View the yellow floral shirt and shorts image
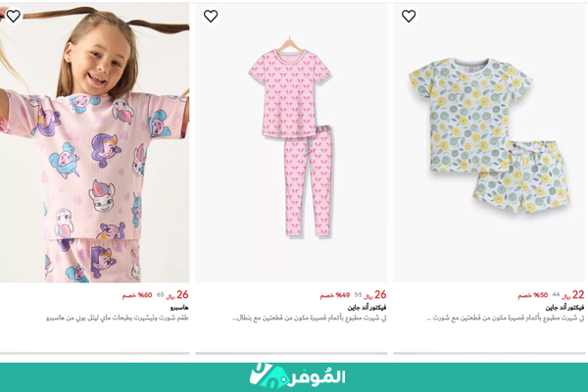The width and height of the screenshot is (588, 392). coord(489,143)
